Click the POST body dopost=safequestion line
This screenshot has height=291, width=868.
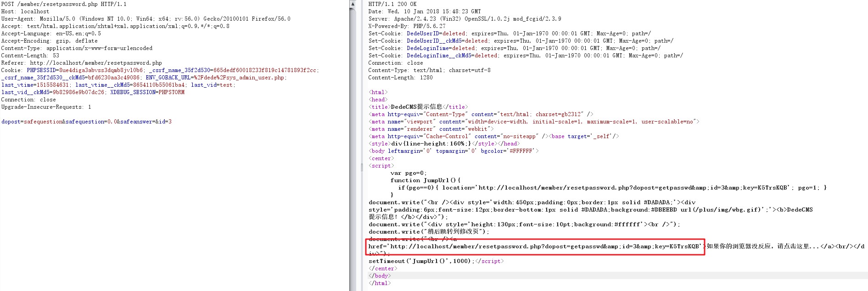[x=86, y=122]
